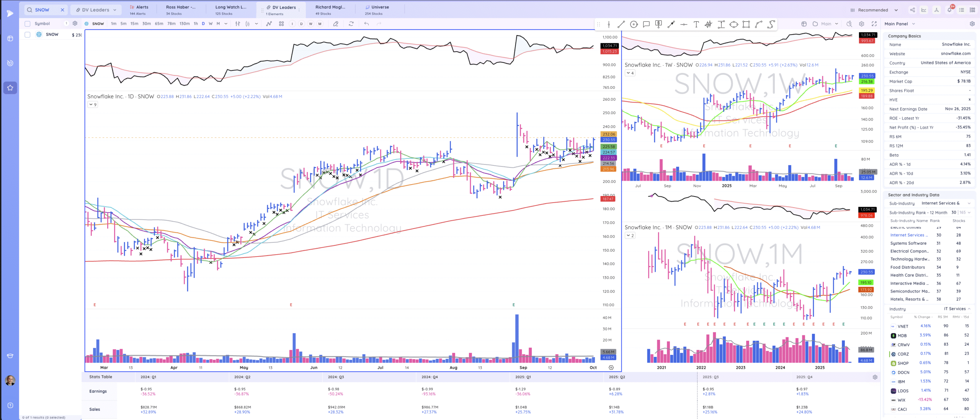The image size is (980, 420).
Task: Select the trend line drawing tool
Action: (621, 25)
